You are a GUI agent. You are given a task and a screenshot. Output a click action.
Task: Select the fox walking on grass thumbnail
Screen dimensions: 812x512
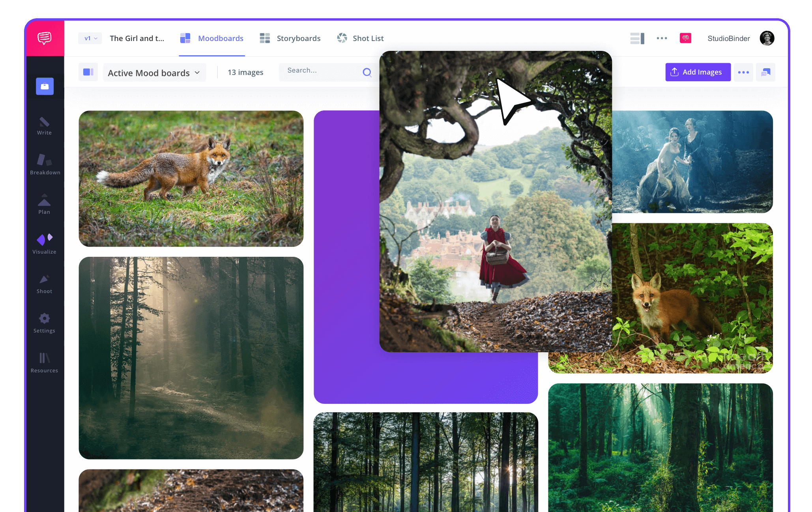pos(191,179)
